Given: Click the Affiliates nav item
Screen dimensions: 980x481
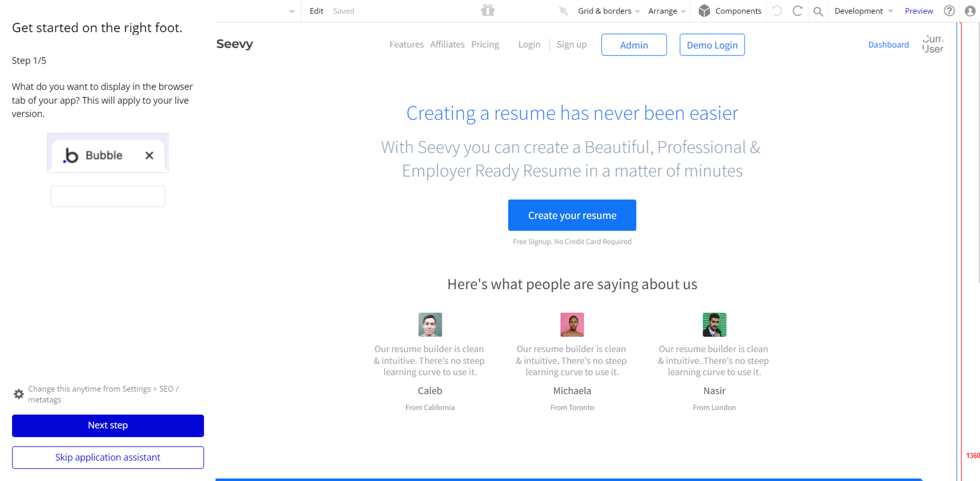Looking at the screenshot, I should (x=447, y=44).
